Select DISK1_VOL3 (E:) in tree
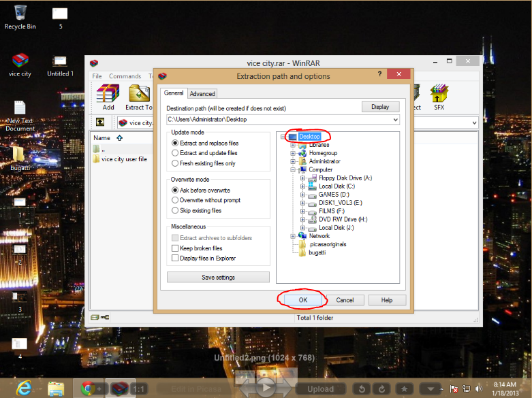Image resolution: width=532 pixels, height=398 pixels. click(341, 203)
